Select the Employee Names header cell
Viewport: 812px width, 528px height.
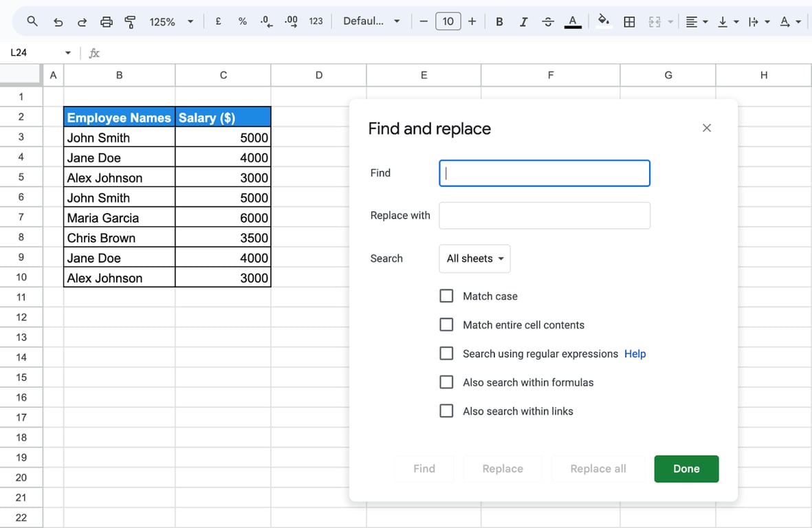pyautogui.click(x=119, y=117)
